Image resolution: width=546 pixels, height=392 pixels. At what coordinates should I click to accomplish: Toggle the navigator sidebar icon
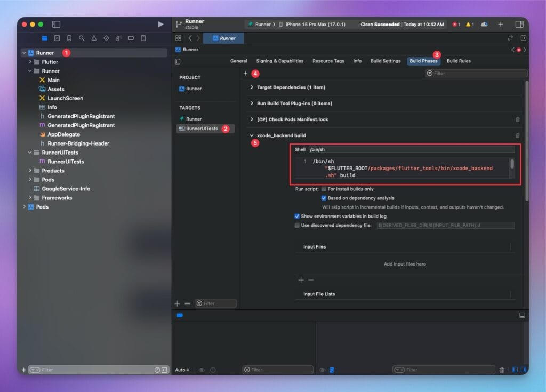56,24
